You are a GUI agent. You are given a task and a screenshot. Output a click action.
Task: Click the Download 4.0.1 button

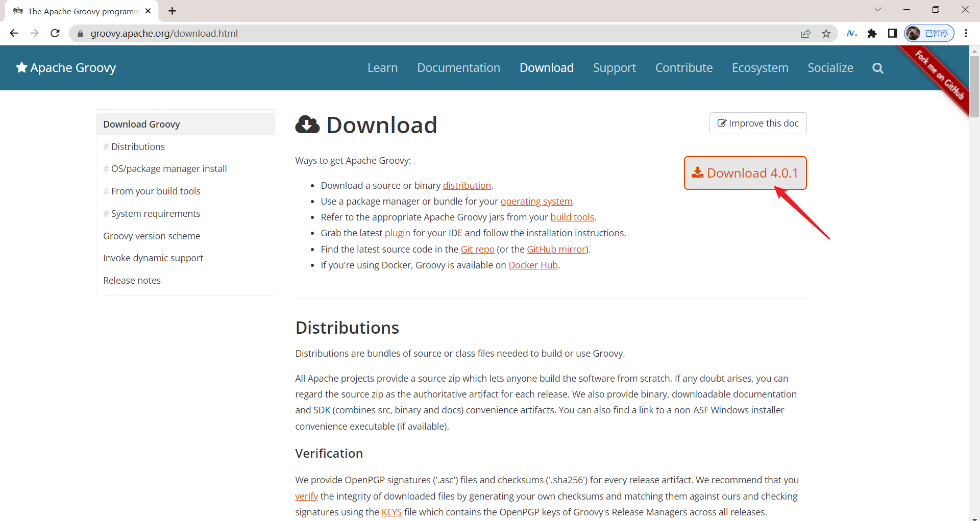tap(745, 173)
